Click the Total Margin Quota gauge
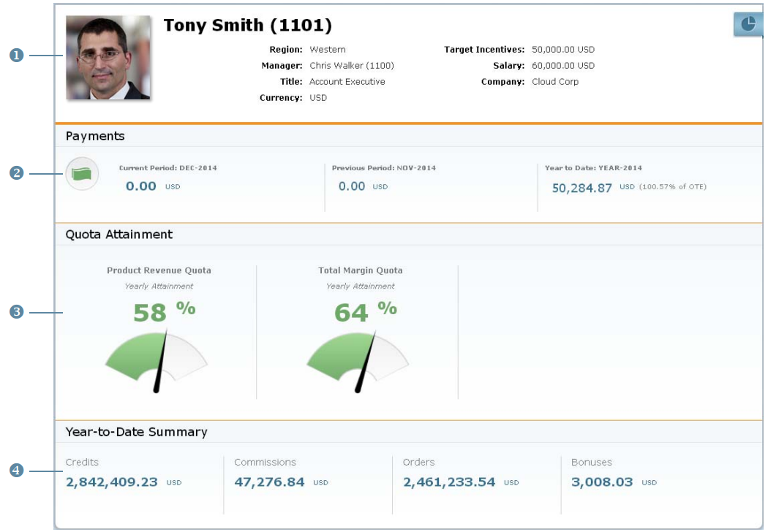The height and width of the screenshot is (532, 768). click(x=358, y=362)
